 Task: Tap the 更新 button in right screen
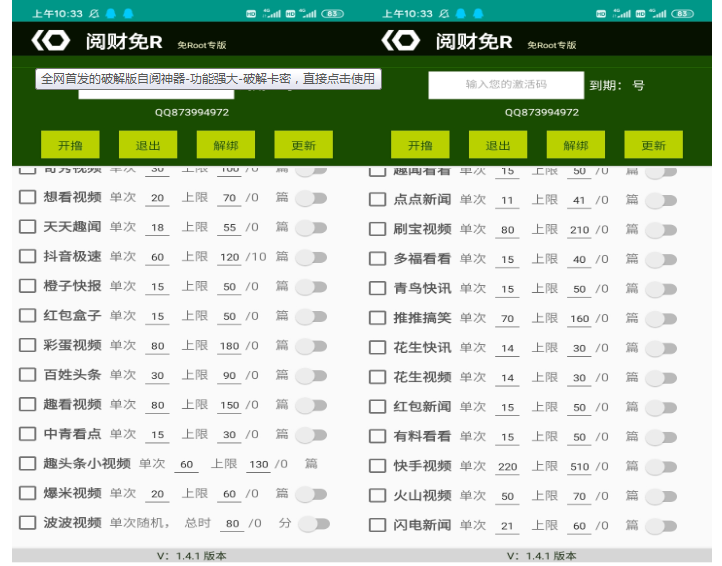pyautogui.click(x=653, y=145)
